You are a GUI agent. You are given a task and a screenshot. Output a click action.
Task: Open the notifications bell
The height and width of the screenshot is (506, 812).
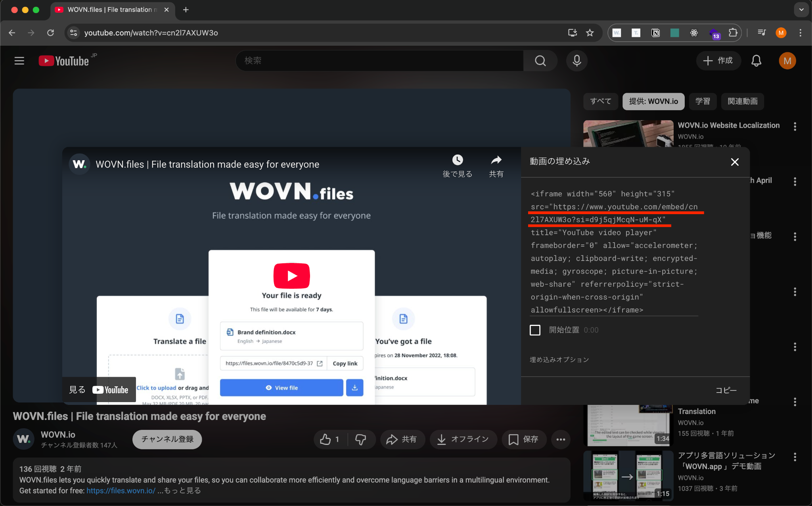pyautogui.click(x=756, y=61)
